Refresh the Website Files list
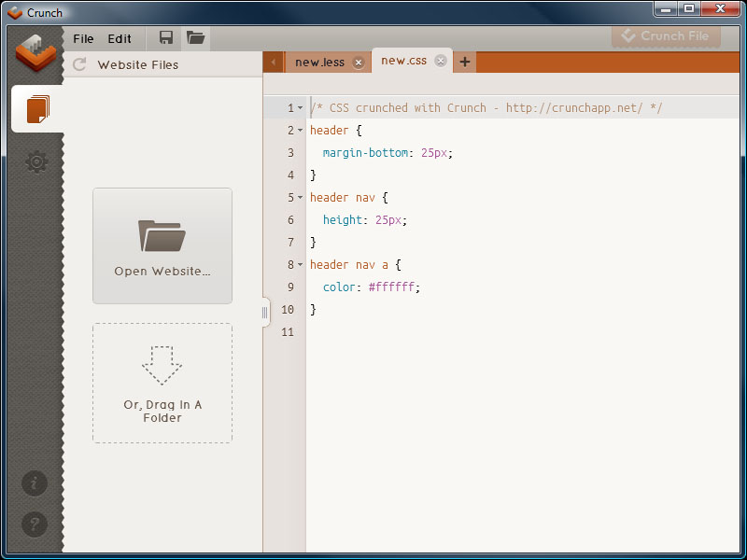747x560 pixels. point(79,64)
